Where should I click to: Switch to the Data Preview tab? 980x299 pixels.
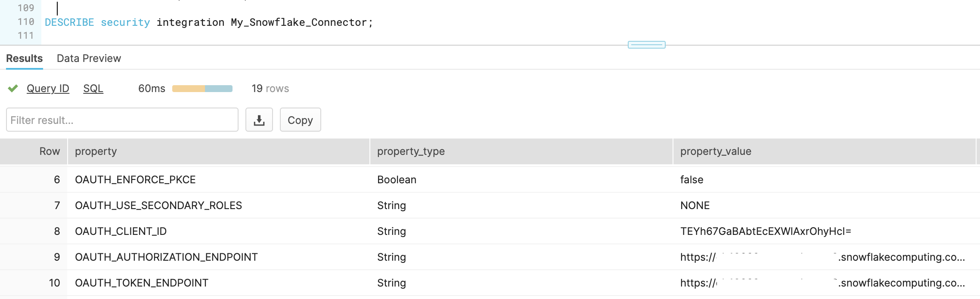click(x=88, y=58)
